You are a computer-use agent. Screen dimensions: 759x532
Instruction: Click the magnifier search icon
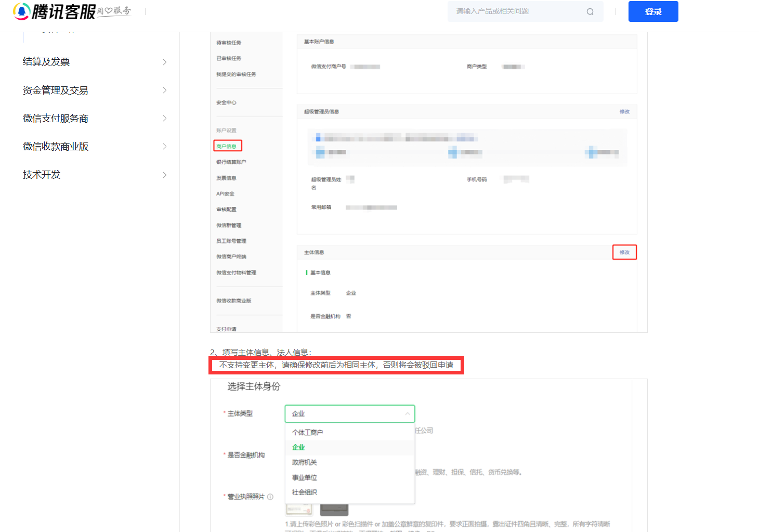click(x=590, y=11)
